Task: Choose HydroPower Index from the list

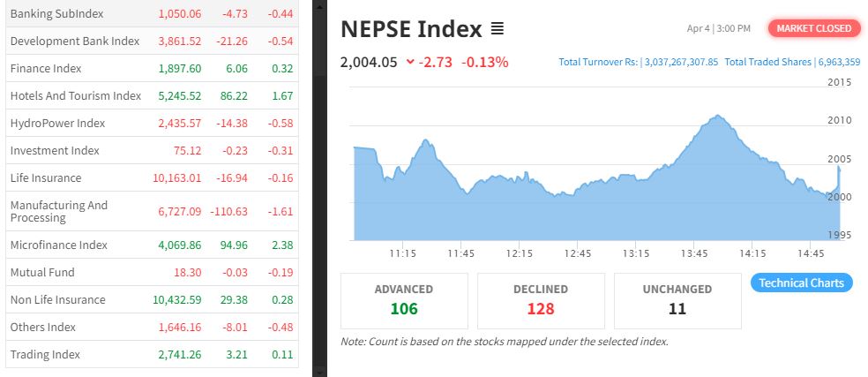Action: 57,124
